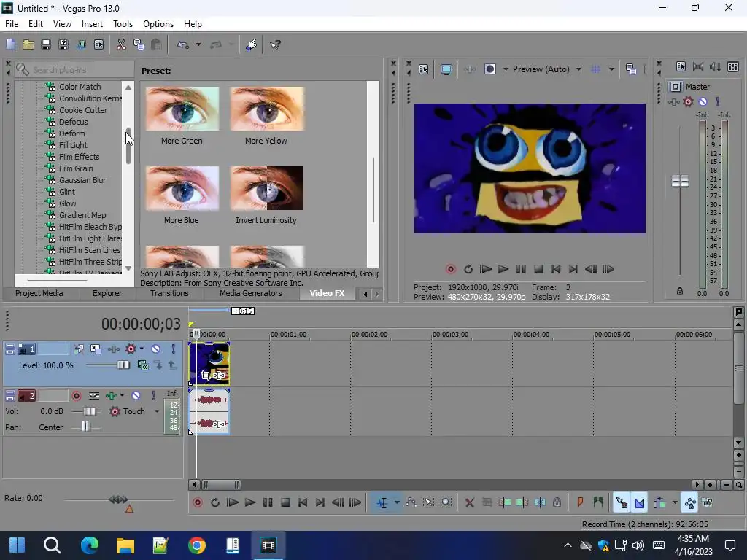Click the Copy toolbar icon
This screenshot has height=560, width=747.
tap(139, 44)
